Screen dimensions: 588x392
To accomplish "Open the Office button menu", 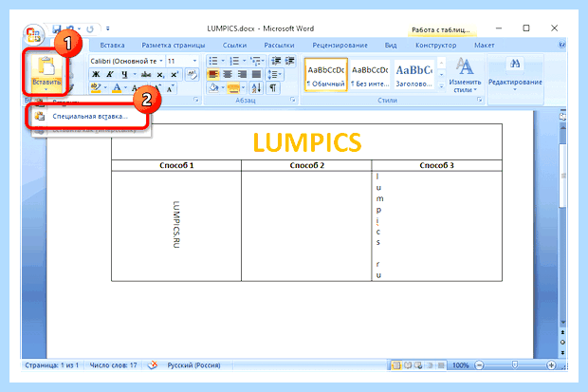I will pyautogui.click(x=33, y=34).
